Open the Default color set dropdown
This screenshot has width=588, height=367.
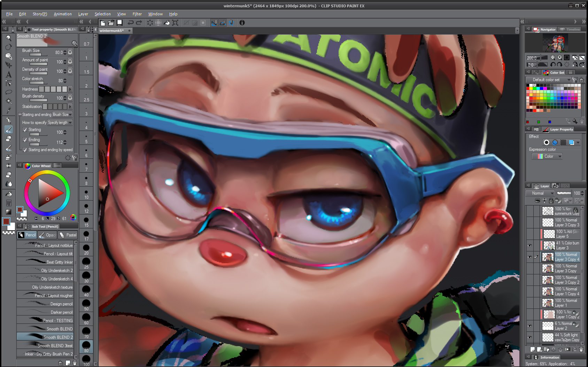[x=549, y=80]
